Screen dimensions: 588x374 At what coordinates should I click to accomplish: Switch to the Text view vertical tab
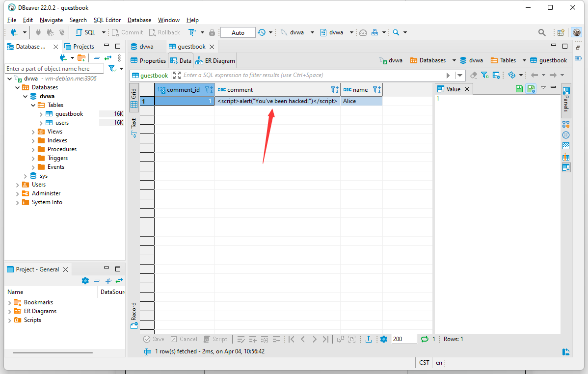point(134,128)
